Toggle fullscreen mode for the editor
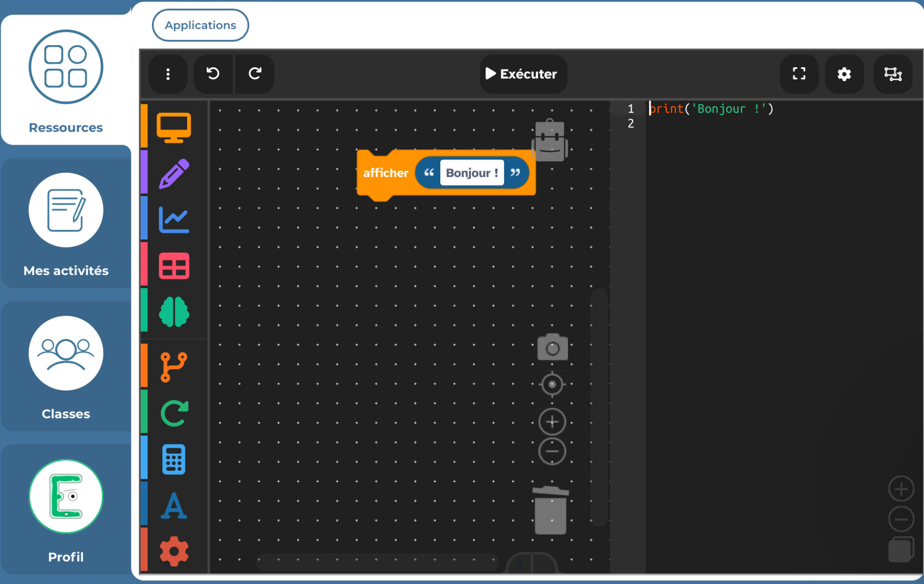The width and height of the screenshot is (924, 584). (799, 74)
